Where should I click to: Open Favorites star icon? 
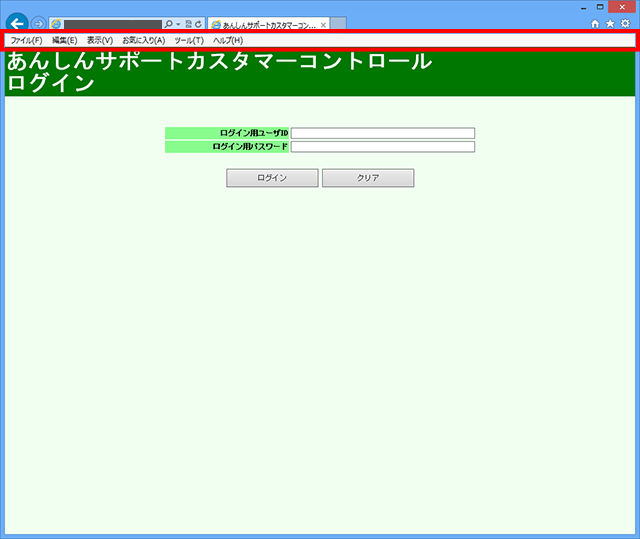tap(610, 24)
